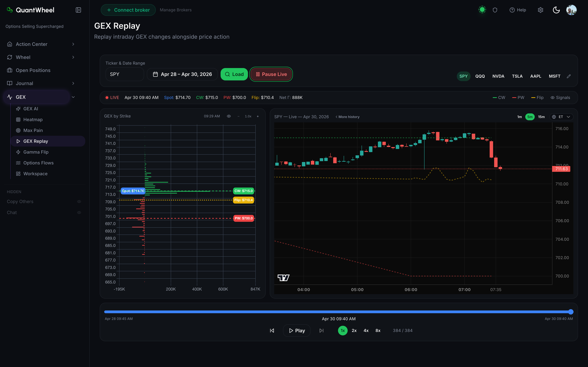
Task: Zoom out GEX strike chart
Action: [238, 116]
